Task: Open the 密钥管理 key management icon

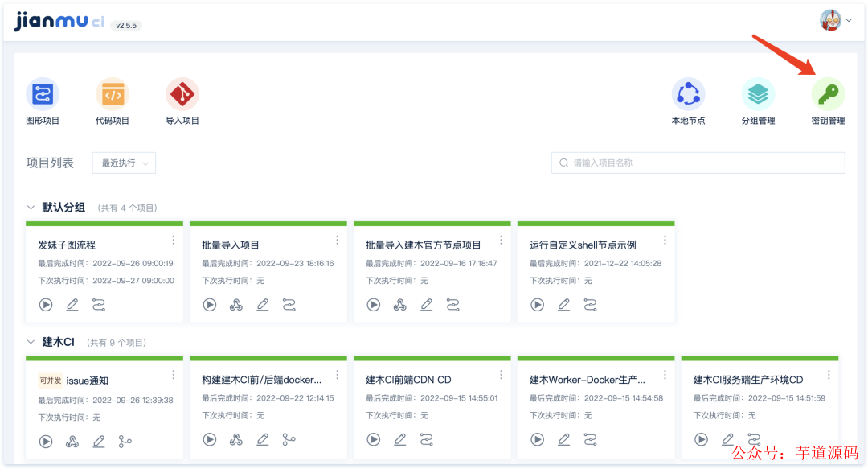Action: point(828,94)
